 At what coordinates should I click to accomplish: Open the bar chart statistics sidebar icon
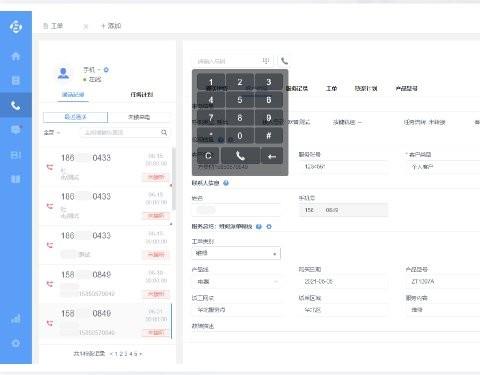(16, 319)
